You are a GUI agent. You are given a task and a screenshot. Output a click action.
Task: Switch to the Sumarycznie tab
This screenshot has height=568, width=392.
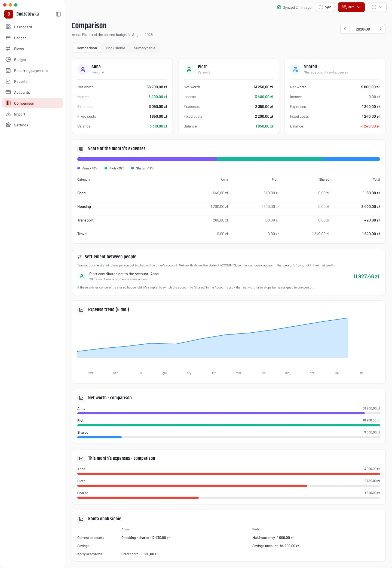tap(145, 48)
